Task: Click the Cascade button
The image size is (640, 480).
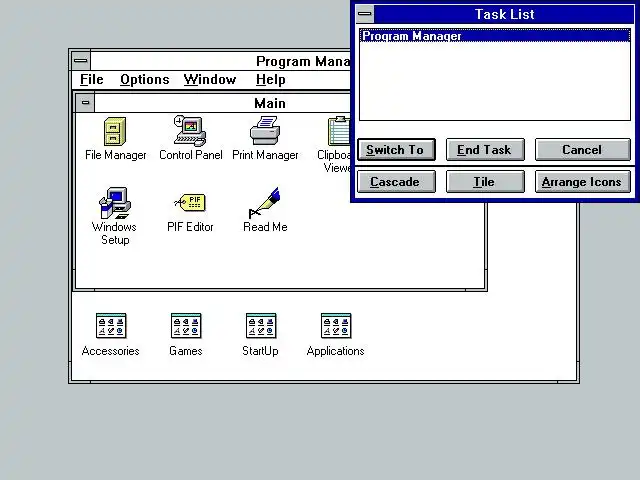Action: (x=396, y=182)
